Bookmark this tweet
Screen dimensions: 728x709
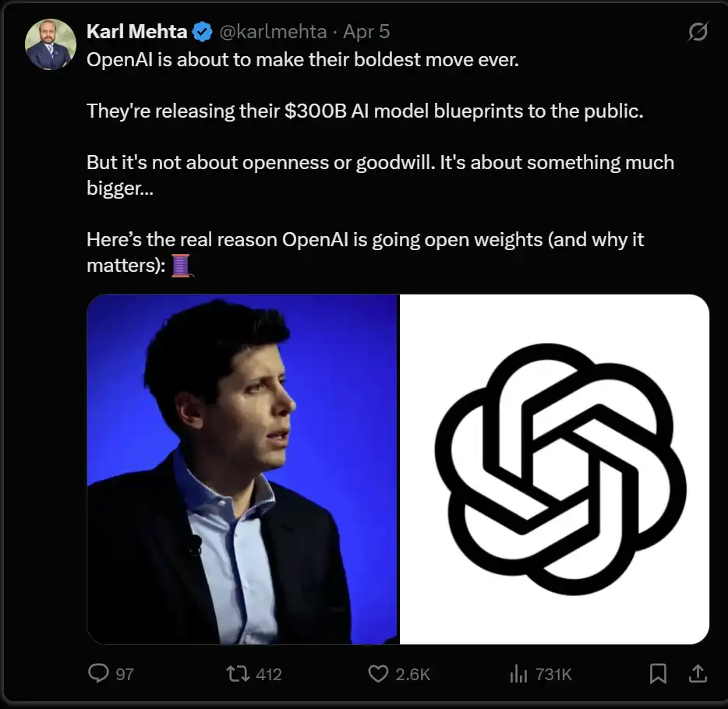[658, 673]
